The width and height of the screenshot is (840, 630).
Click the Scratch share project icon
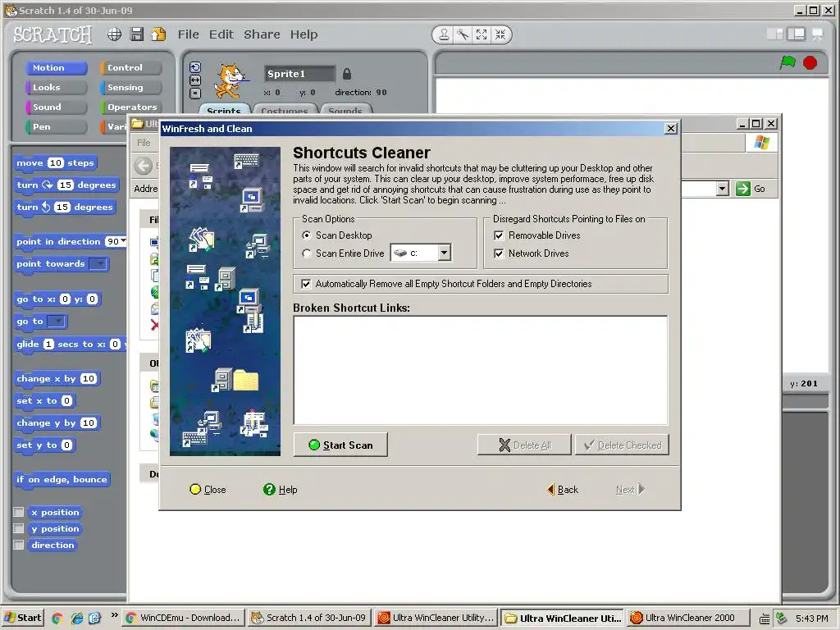click(158, 34)
